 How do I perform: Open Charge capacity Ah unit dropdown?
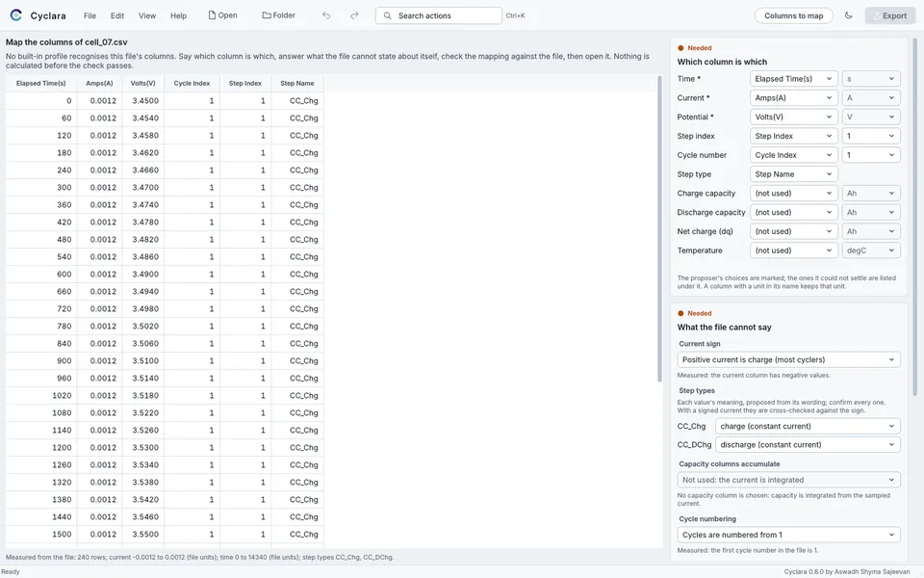pyautogui.click(x=871, y=193)
